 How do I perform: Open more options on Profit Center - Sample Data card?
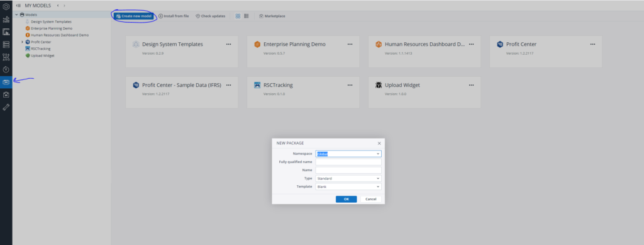coord(229,85)
